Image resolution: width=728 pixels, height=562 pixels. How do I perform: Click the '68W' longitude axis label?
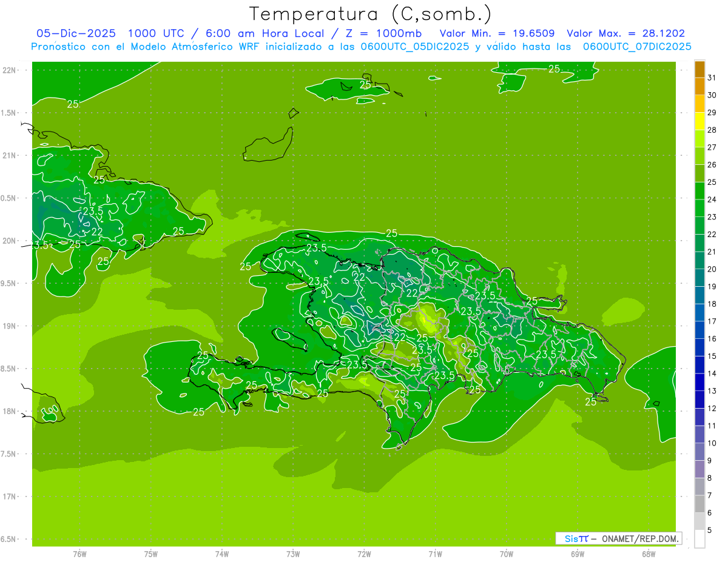[649, 554]
